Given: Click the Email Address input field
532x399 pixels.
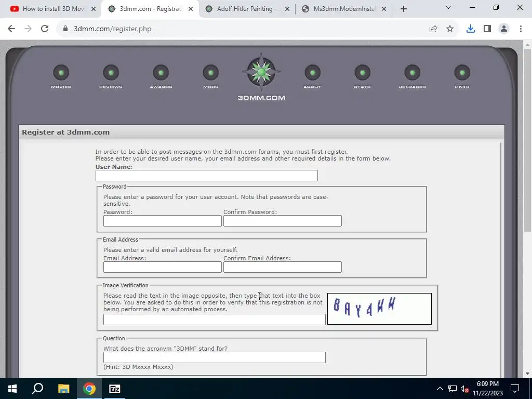Looking at the screenshot, I should coord(163,267).
